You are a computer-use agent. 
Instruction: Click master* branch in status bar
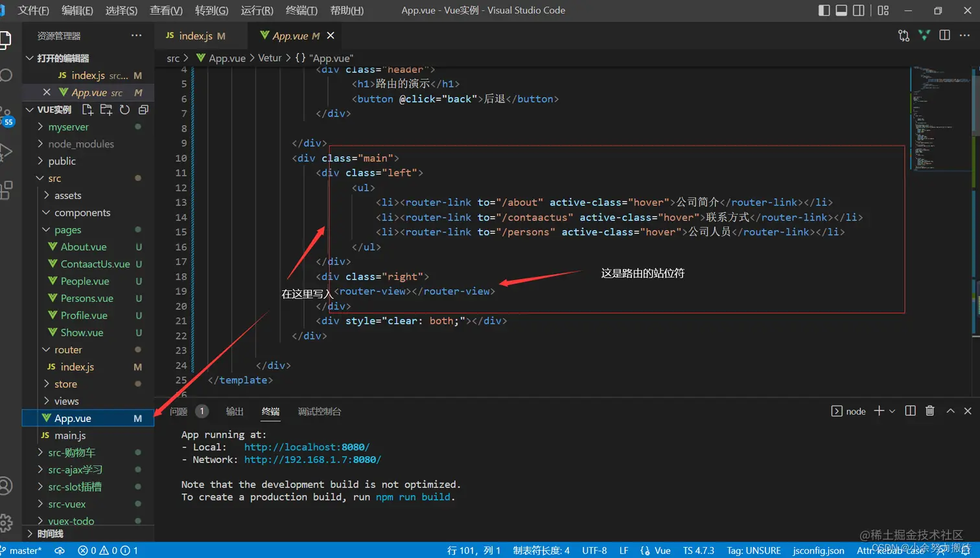[22, 550]
